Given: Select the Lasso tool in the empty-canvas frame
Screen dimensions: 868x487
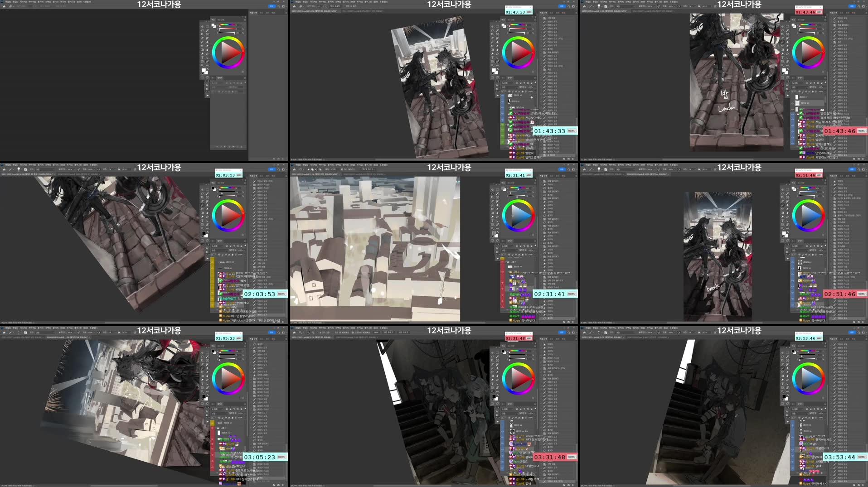Looking at the screenshot, I should click(202, 30).
